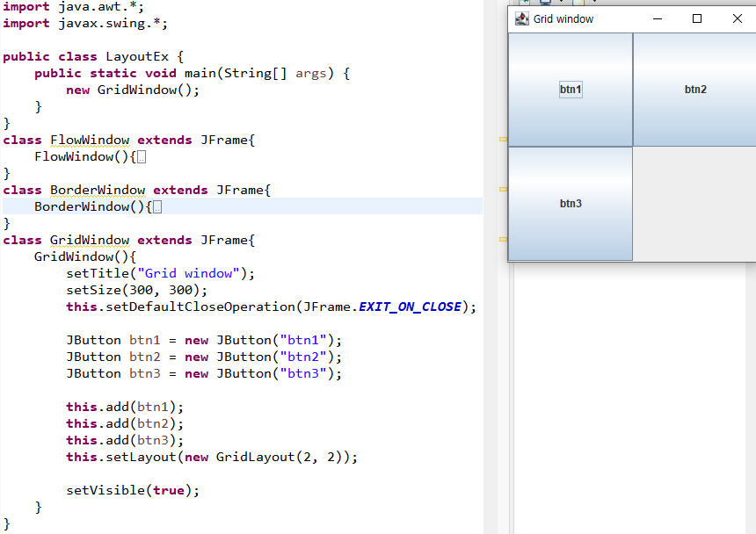Expand the folded BorderWindow() constructor body
The image size is (756, 534).
point(157,207)
